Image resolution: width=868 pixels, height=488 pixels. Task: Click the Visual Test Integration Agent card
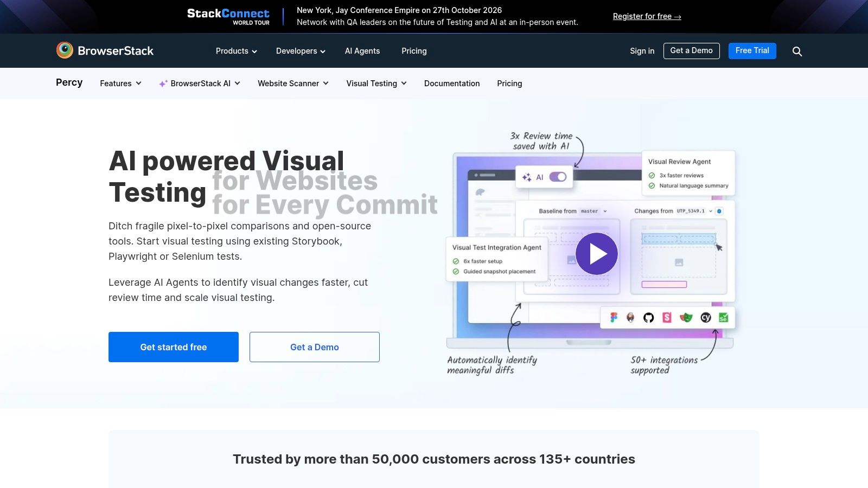pos(497,259)
